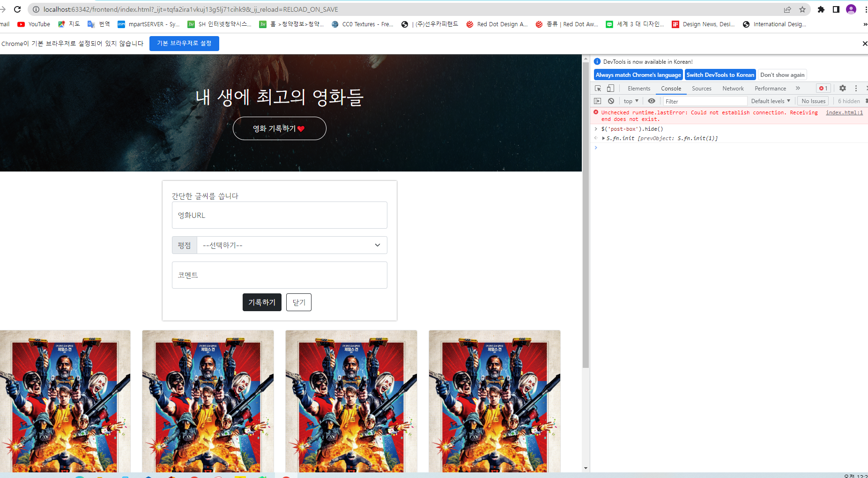Open the 번역 translate bookmark
Viewport: 868px width, 478px height.
[x=99, y=24]
